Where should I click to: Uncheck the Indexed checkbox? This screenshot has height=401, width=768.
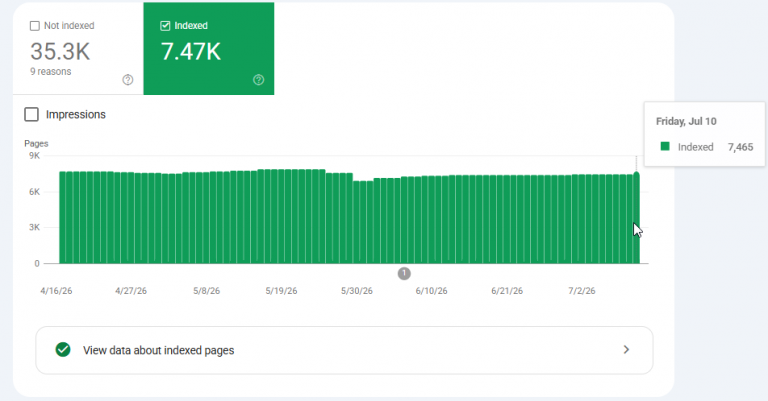pos(165,26)
